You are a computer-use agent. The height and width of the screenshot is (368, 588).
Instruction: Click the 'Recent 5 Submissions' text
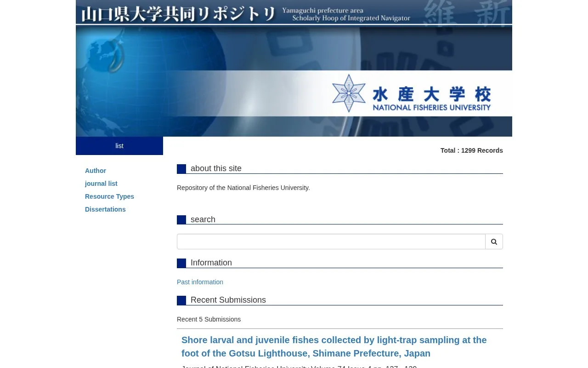coord(209,319)
